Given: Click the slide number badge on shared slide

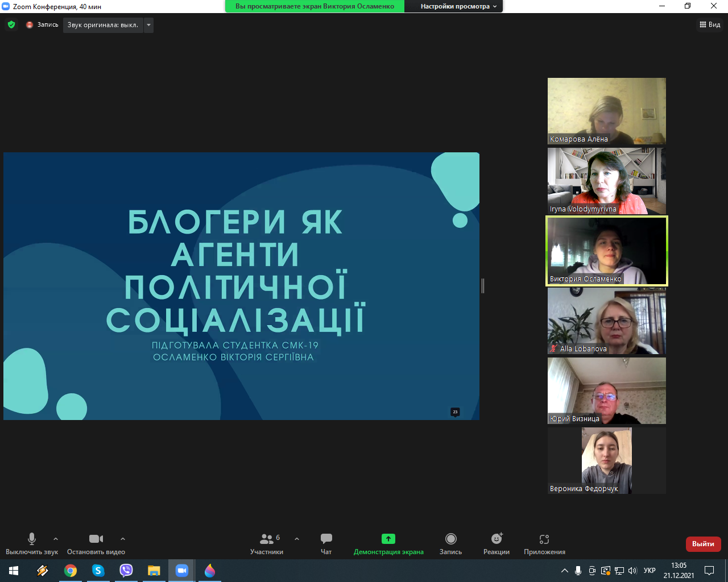Looking at the screenshot, I should [x=455, y=412].
